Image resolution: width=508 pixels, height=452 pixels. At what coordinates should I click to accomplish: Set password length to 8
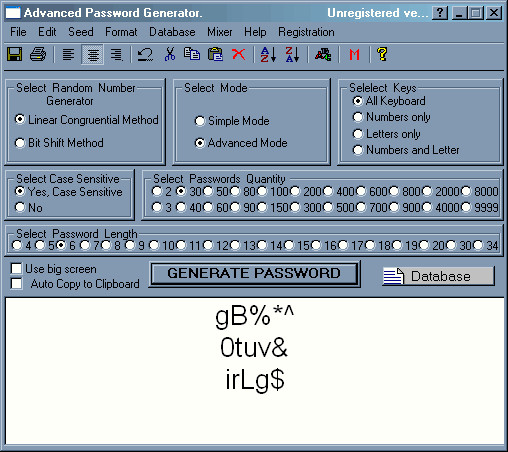pos(106,245)
